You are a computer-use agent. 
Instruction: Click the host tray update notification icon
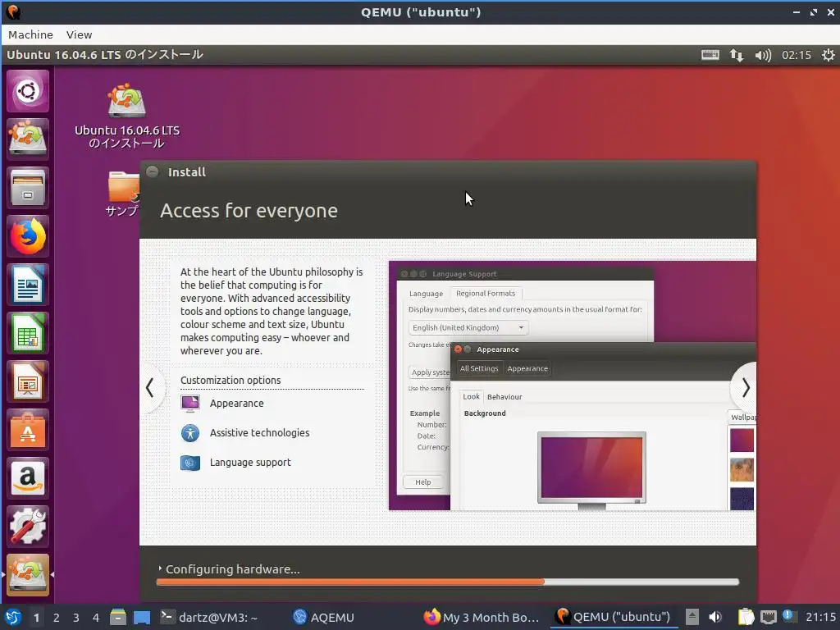(788, 616)
